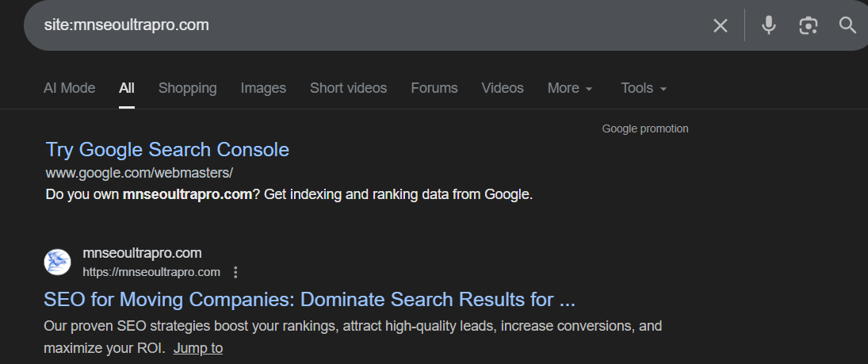The width and height of the screenshot is (868, 364).
Task: Start voice search with the microphone icon
Action: 768,25
